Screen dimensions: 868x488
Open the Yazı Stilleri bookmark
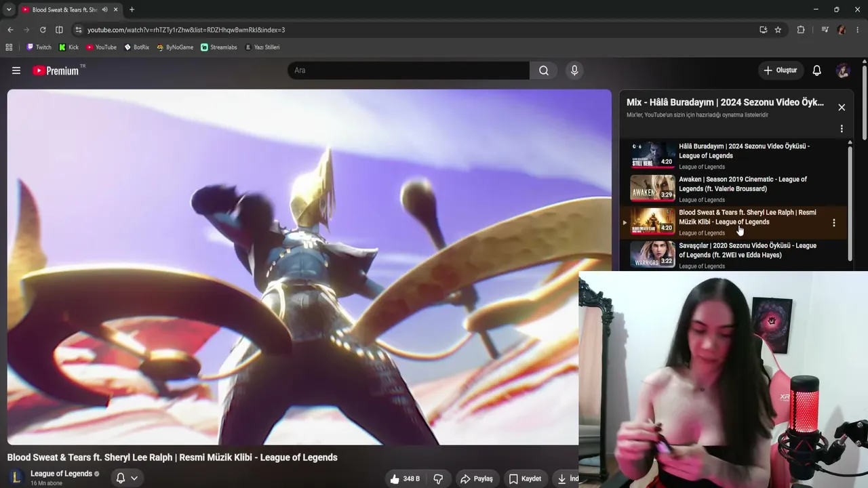(262, 47)
